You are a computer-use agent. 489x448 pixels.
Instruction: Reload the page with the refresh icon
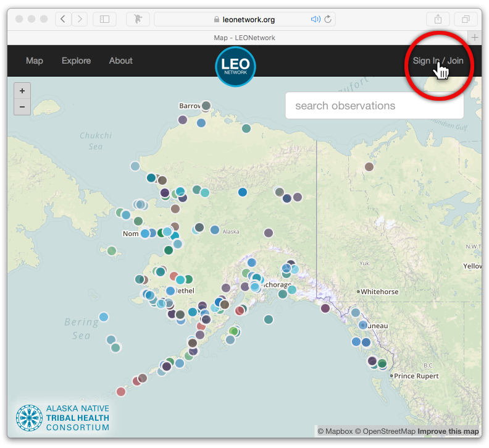[x=328, y=19]
